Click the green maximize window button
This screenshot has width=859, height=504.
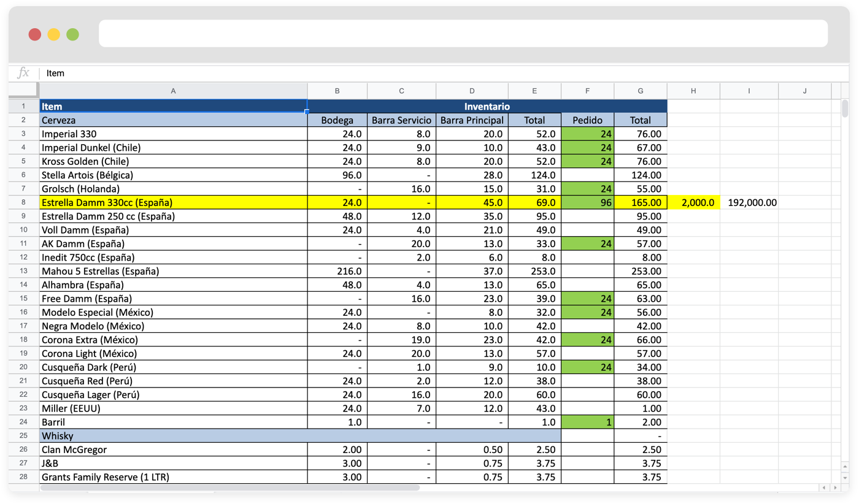tap(72, 34)
